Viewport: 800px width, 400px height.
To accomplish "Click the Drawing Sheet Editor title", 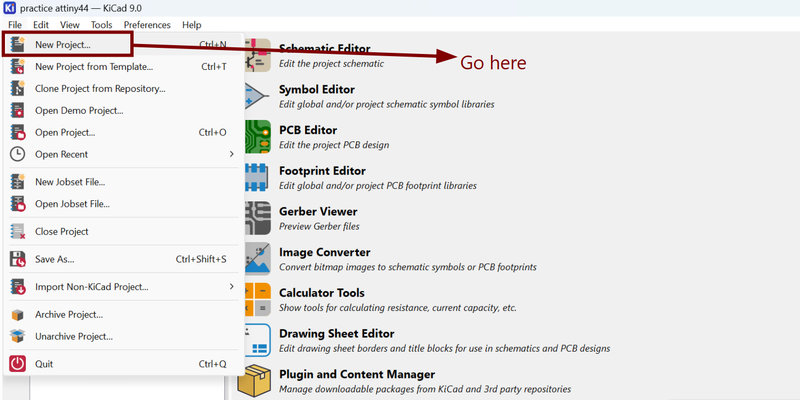I will pos(337,334).
